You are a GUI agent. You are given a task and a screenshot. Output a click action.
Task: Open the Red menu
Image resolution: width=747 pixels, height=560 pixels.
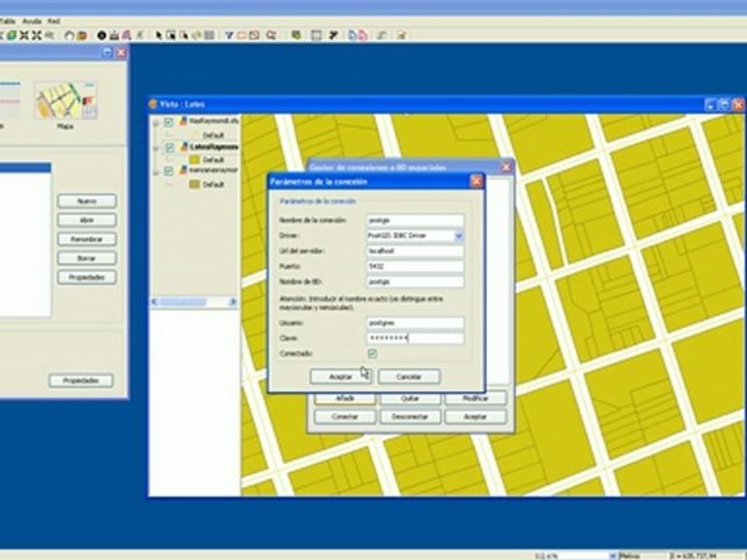tap(54, 21)
